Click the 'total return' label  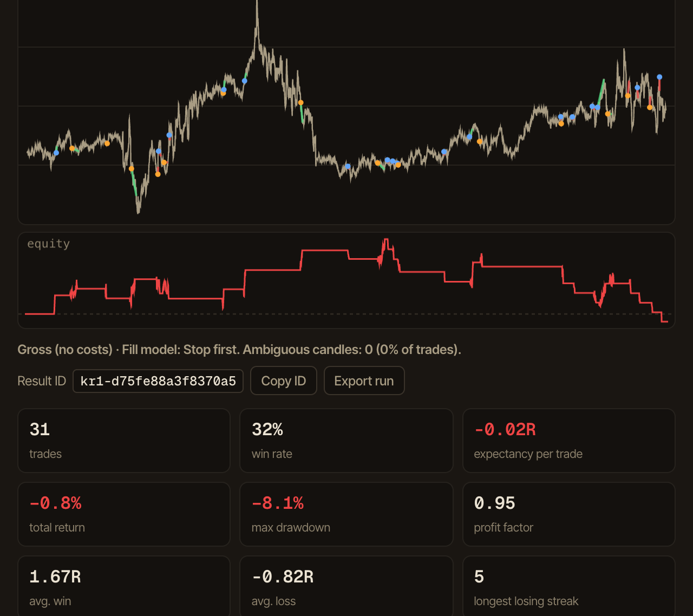(57, 528)
